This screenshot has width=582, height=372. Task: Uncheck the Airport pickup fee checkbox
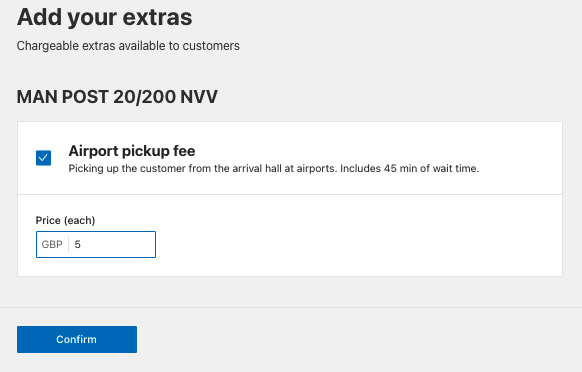click(43, 158)
